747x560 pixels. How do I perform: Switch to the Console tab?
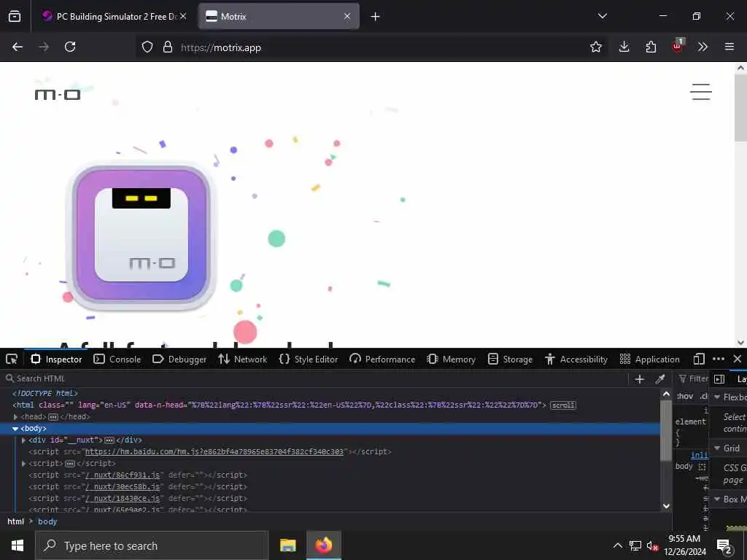pyautogui.click(x=117, y=359)
